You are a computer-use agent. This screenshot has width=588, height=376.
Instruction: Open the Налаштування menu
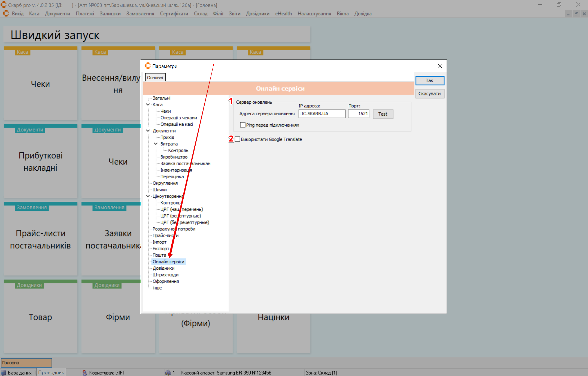tap(314, 14)
